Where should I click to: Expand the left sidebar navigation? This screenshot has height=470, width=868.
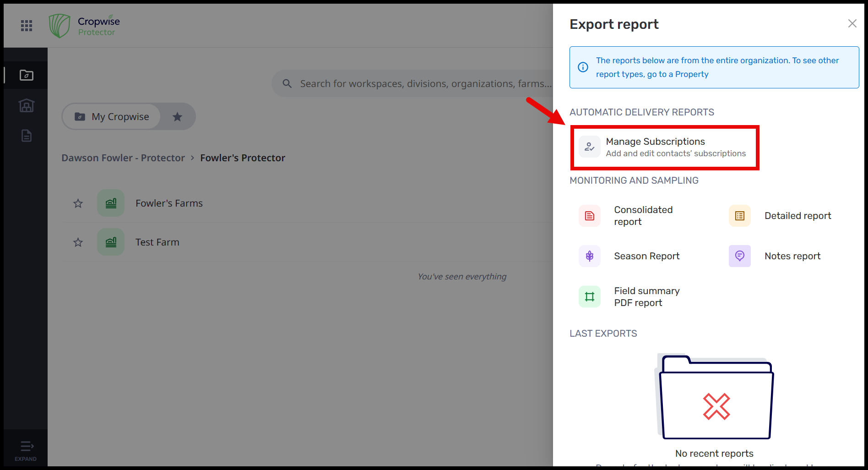[x=26, y=450]
